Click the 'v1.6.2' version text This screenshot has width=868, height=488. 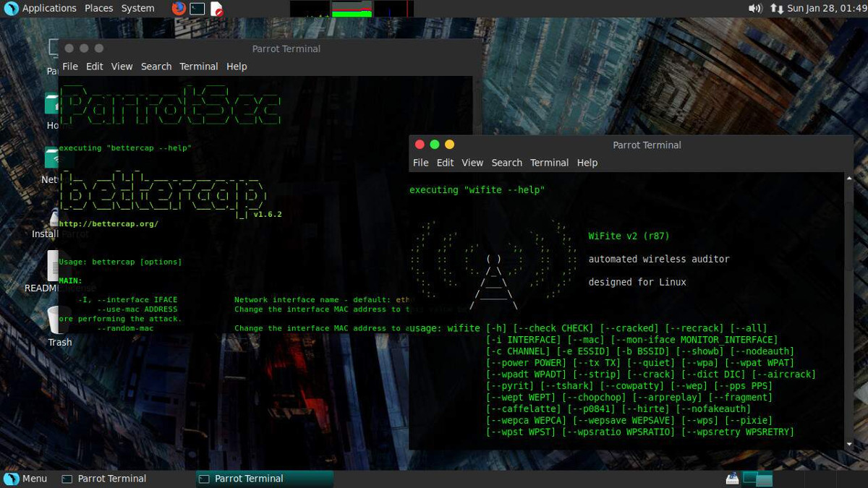coord(268,215)
